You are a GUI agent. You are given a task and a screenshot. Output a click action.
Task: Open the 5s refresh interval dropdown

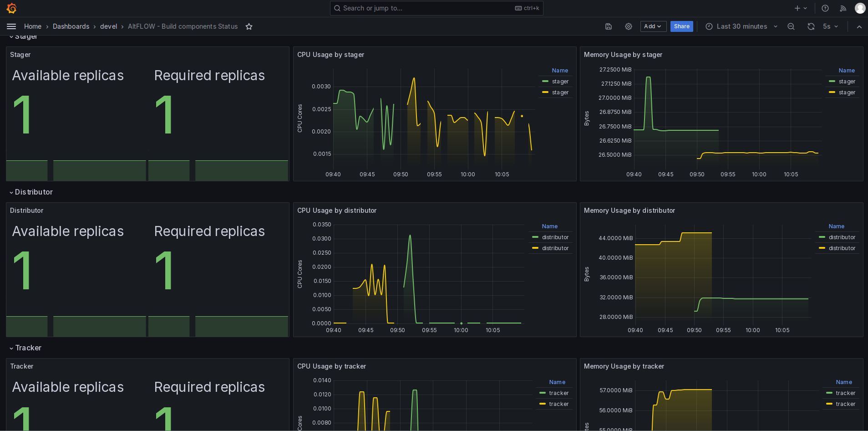tap(830, 26)
